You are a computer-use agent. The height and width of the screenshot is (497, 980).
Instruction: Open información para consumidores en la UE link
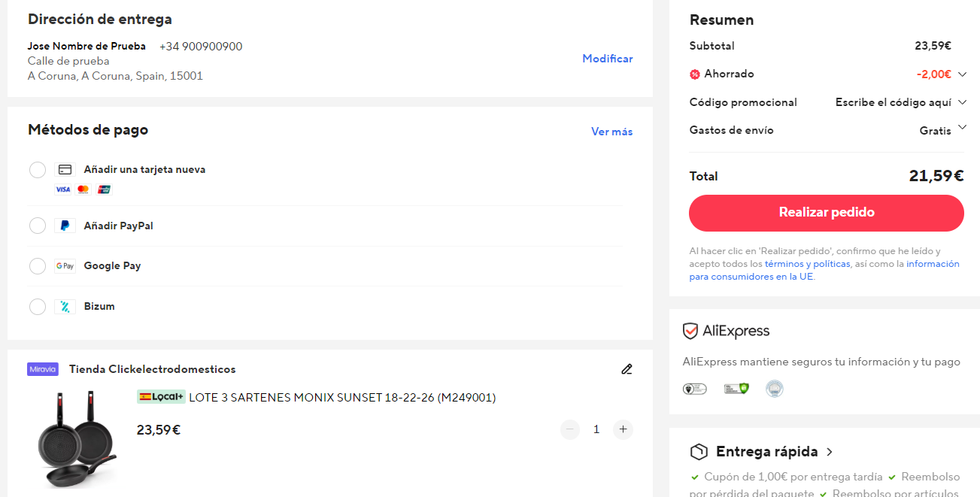tap(825, 270)
